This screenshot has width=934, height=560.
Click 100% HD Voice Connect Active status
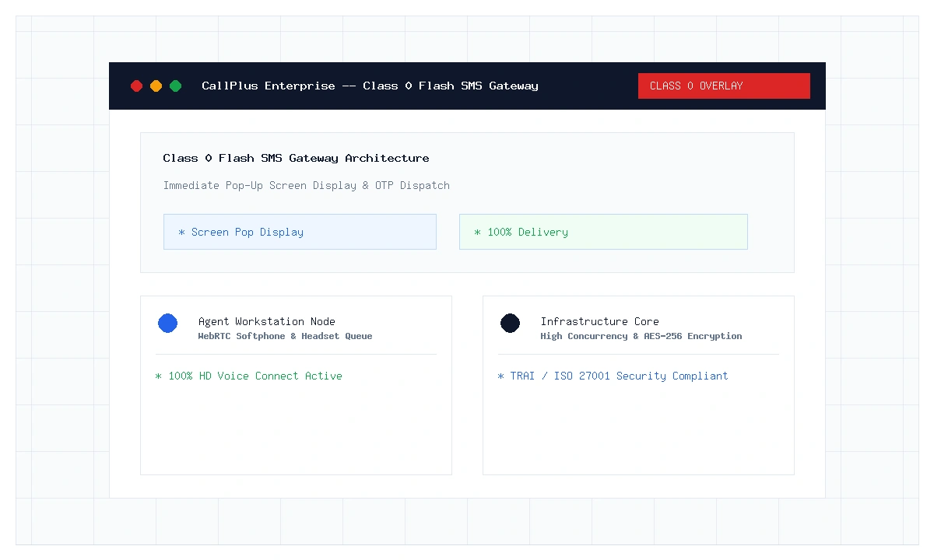pyautogui.click(x=249, y=376)
